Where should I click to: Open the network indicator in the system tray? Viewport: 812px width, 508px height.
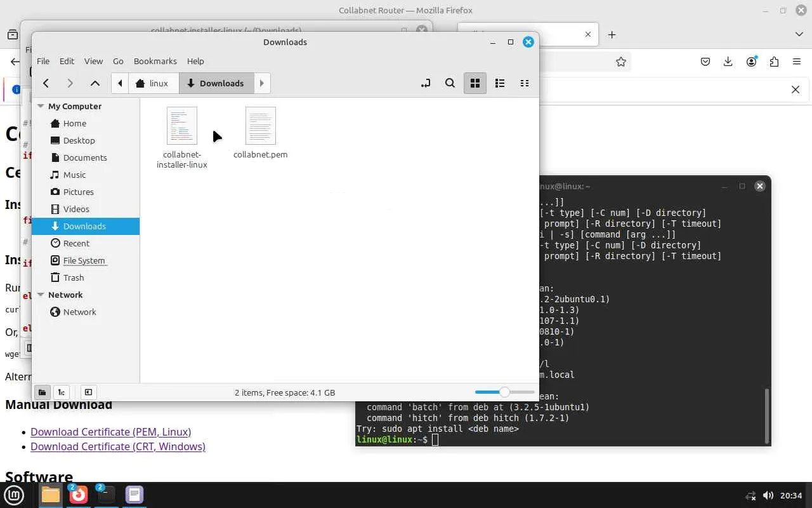pyautogui.click(x=750, y=495)
